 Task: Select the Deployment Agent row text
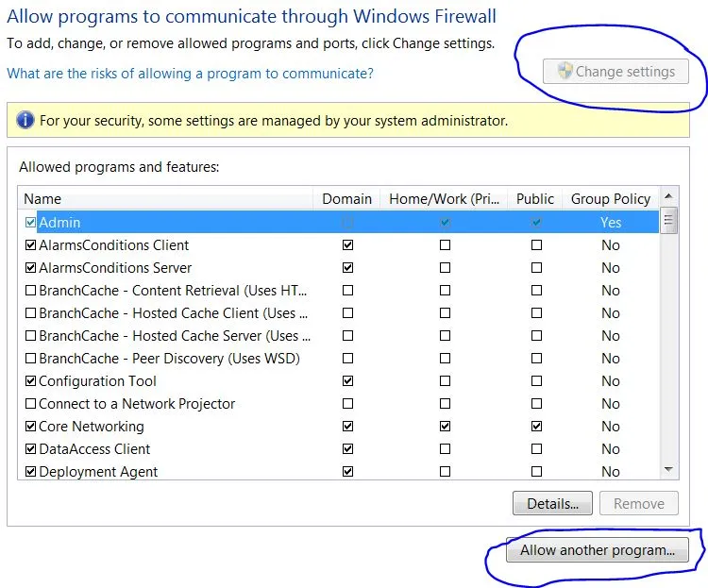98,472
